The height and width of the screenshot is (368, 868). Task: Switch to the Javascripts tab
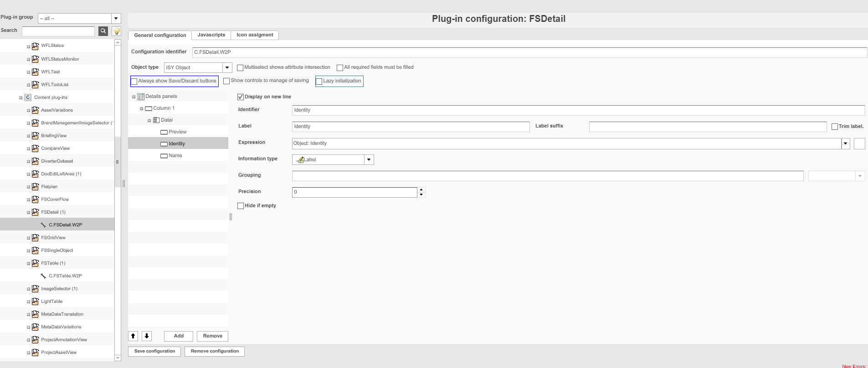[211, 35]
